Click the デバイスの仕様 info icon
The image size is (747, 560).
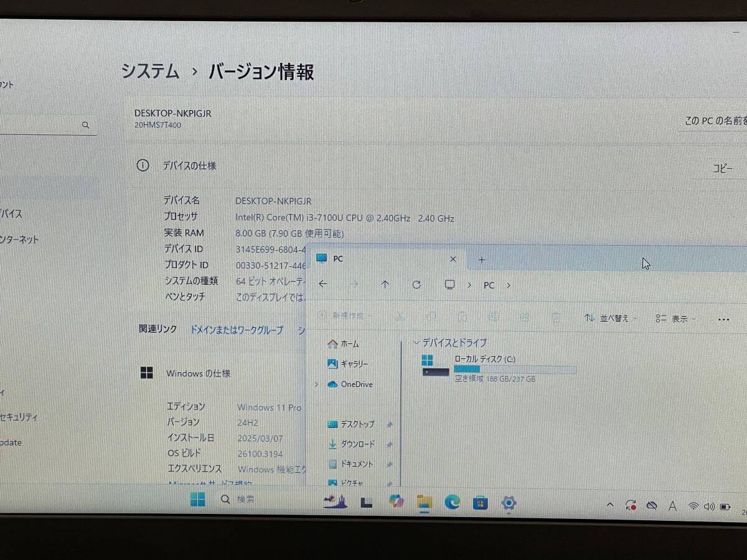click(x=143, y=166)
